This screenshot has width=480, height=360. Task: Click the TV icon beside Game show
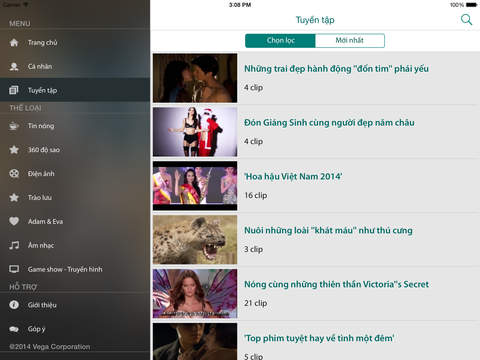14,269
